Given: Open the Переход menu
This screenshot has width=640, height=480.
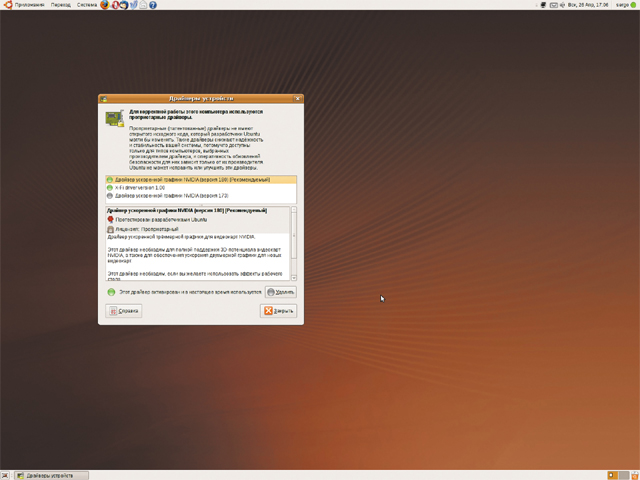Looking at the screenshot, I should tap(61, 5).
